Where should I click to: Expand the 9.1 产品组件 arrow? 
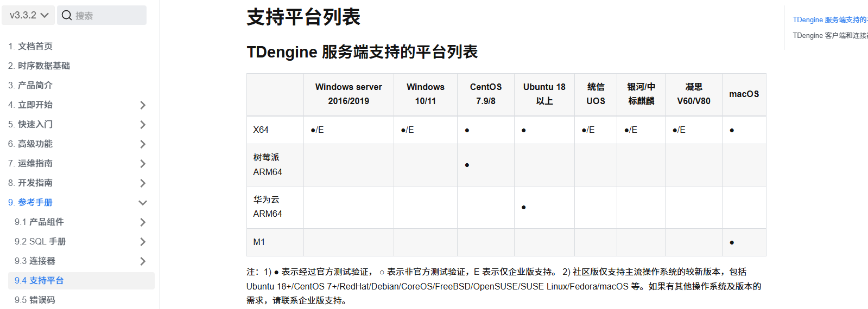pos(143,222)
